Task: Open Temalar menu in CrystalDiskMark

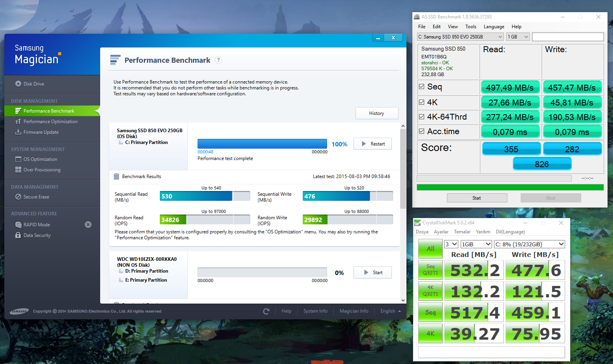Action: (462, 232)
